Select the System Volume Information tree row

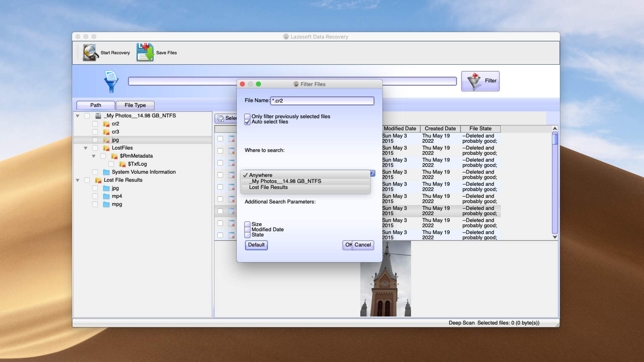pyautogui.click(x=143, y=172)
